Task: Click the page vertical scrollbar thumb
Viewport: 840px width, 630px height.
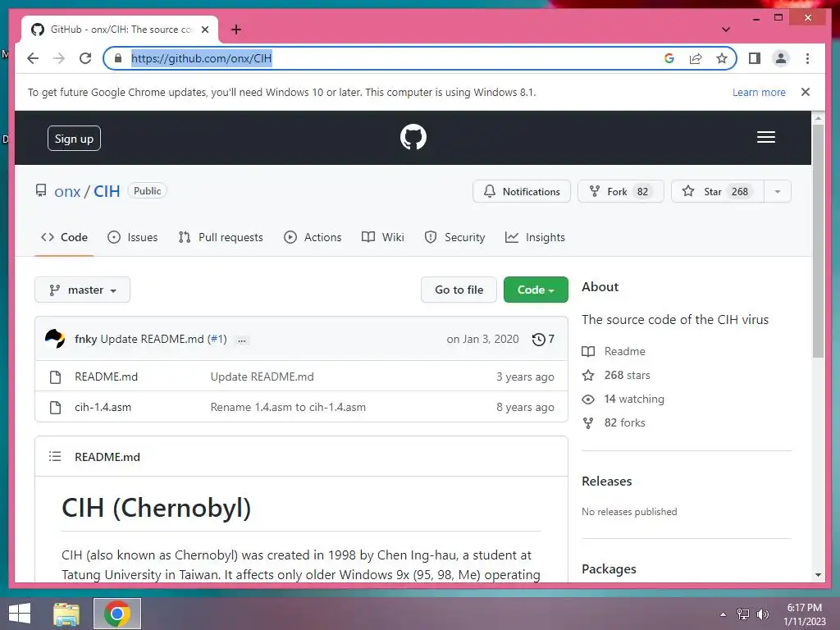Action: click(818, 241)
